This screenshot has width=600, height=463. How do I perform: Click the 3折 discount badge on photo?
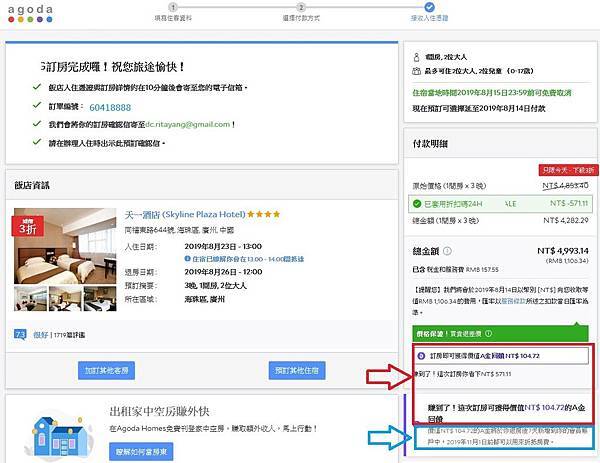(x=28, y=226)
